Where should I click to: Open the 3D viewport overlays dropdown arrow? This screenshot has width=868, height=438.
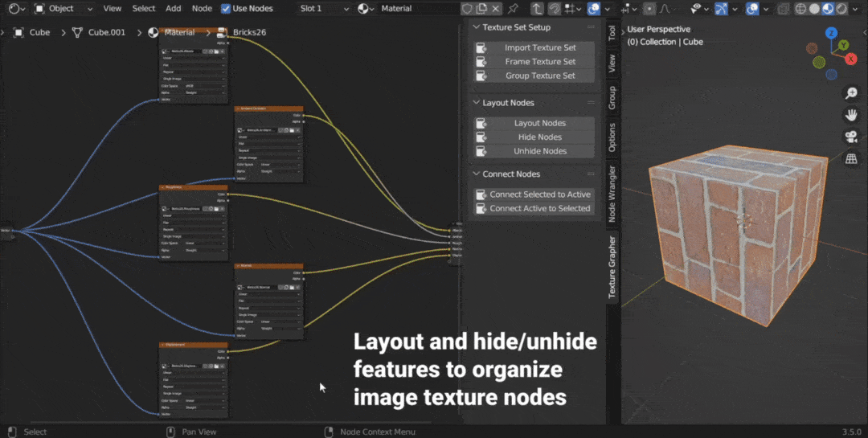tap(766, 8)
